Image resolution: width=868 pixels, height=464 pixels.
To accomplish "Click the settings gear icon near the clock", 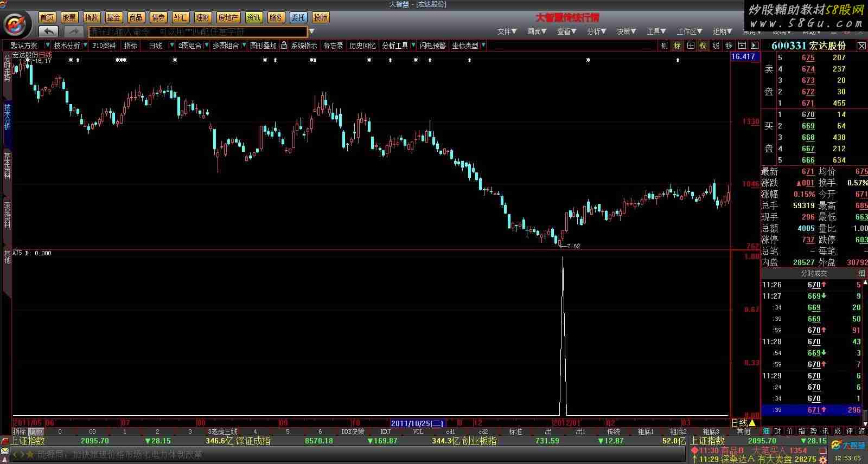I will point(823,459).
